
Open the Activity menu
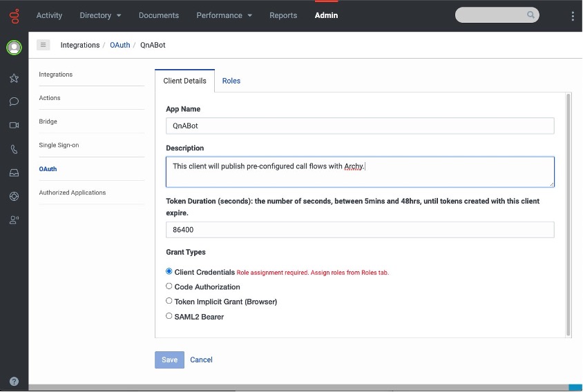49,15
